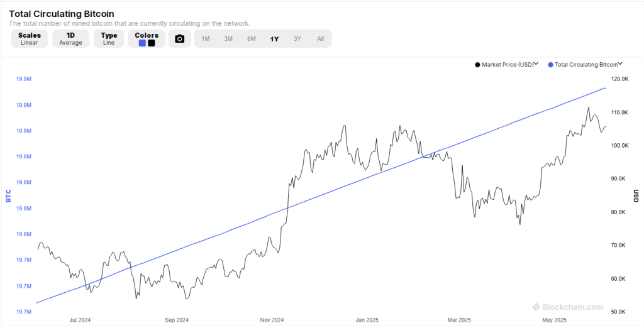Show the All time range
The height and width of the screenshot is (328, 644).
(x=320, y=39)
